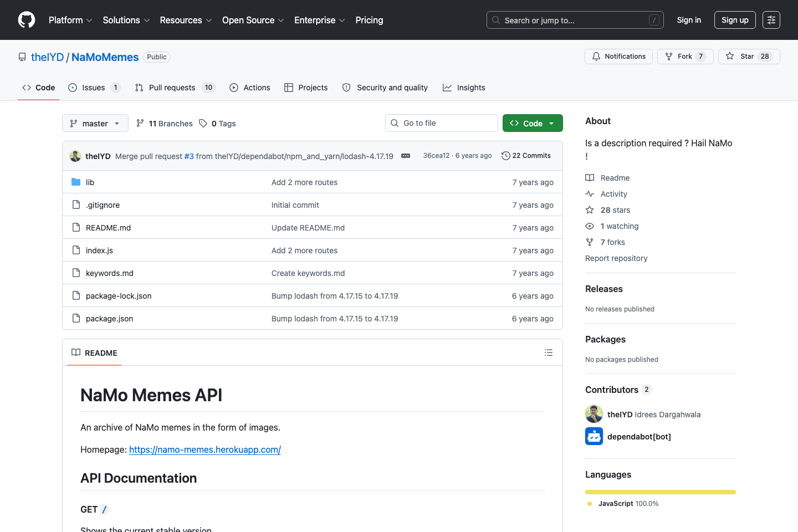Open the namo-memes.herokuapp.com homepage link
This screenshot has width=798, height=532.
204,449
